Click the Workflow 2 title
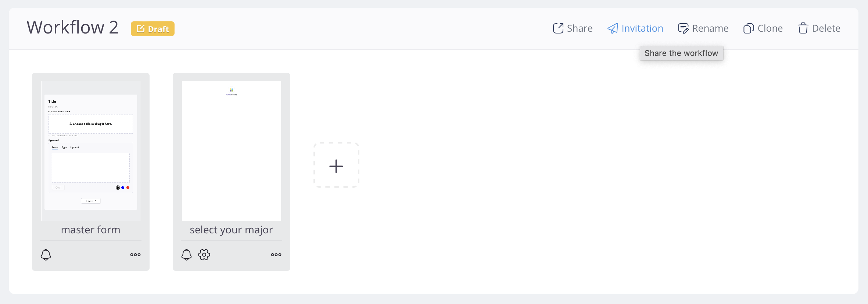Screen dimensions: 868x304 point(72,28)
